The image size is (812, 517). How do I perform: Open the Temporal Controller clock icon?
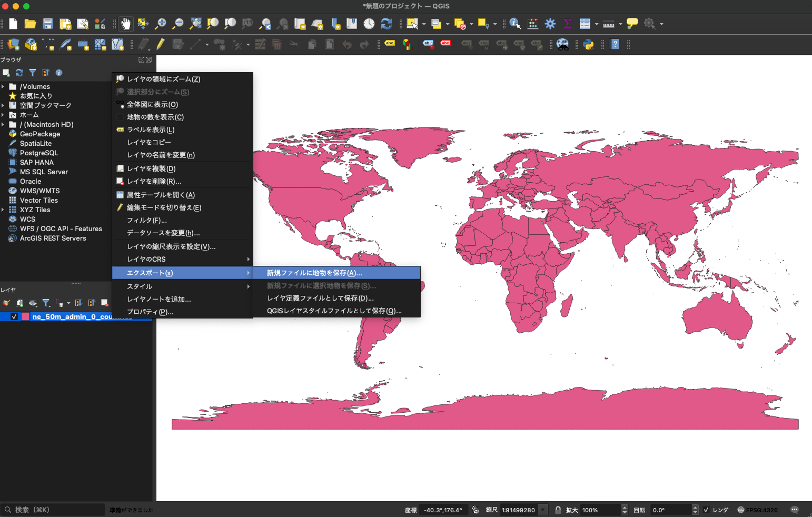click(369, 24)
